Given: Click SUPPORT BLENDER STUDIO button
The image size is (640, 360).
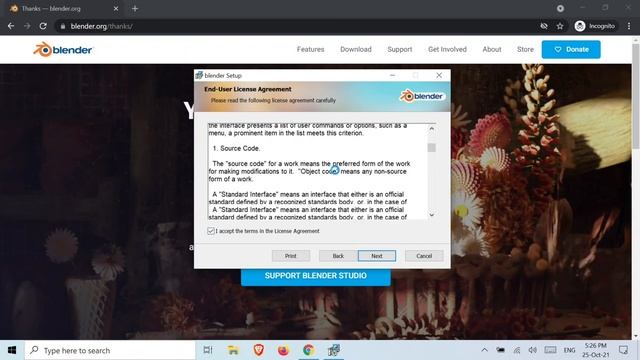Looking at the screenshot, I should (x=316, y=276).
